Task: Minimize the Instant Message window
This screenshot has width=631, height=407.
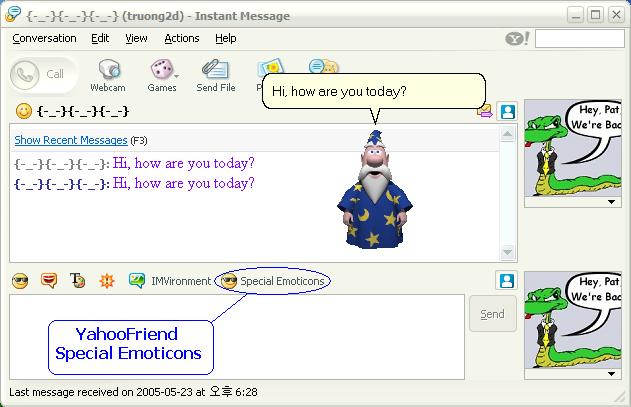Action: click(575, 15)
